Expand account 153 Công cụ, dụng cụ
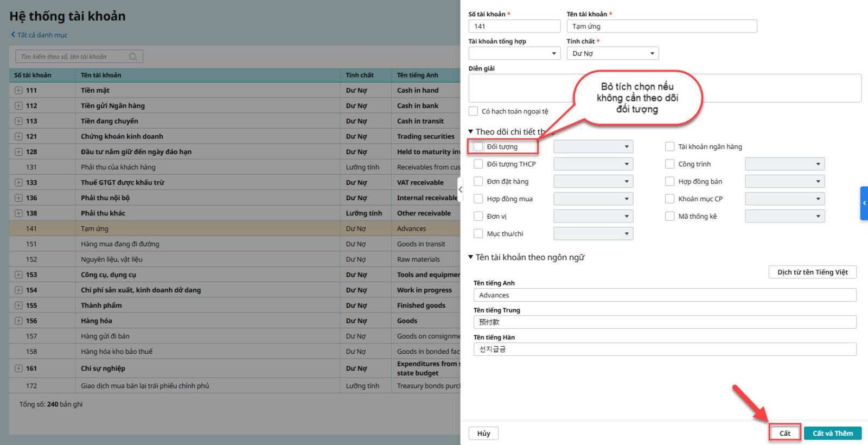This screenshot has height=445, width=868. point(18,275)
